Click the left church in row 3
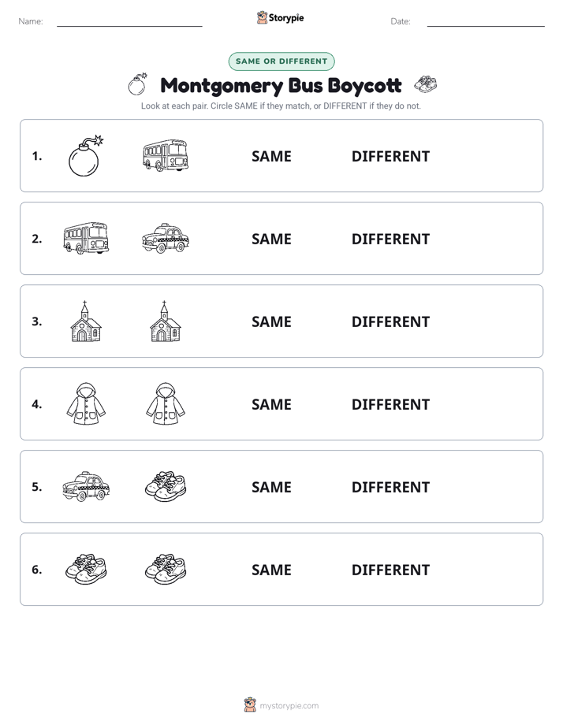 [x=86, y=321]
